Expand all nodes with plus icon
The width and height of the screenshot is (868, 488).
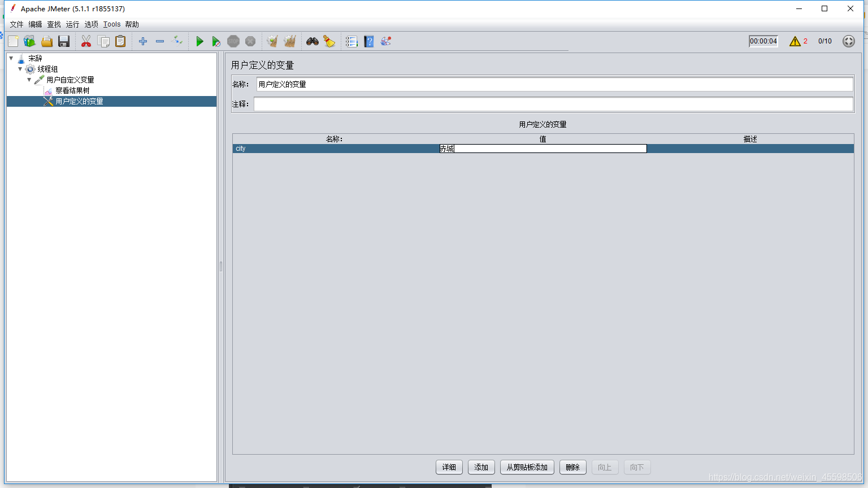[143, 41]
